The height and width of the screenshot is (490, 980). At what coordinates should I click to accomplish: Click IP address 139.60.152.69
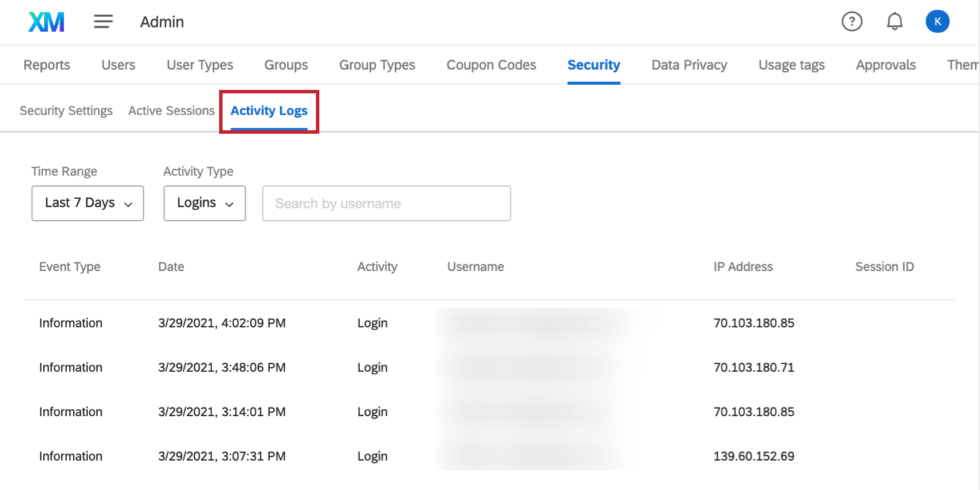(754, 456)
